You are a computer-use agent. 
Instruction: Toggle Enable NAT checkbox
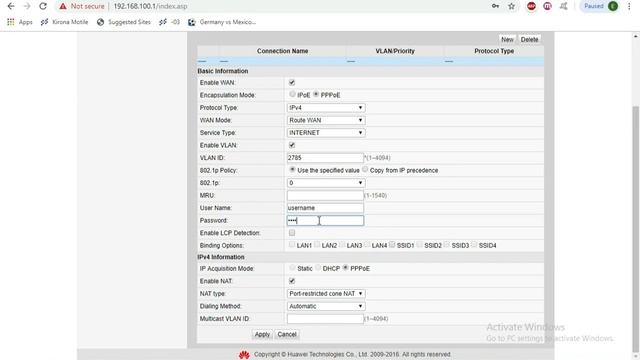[292, 281]
